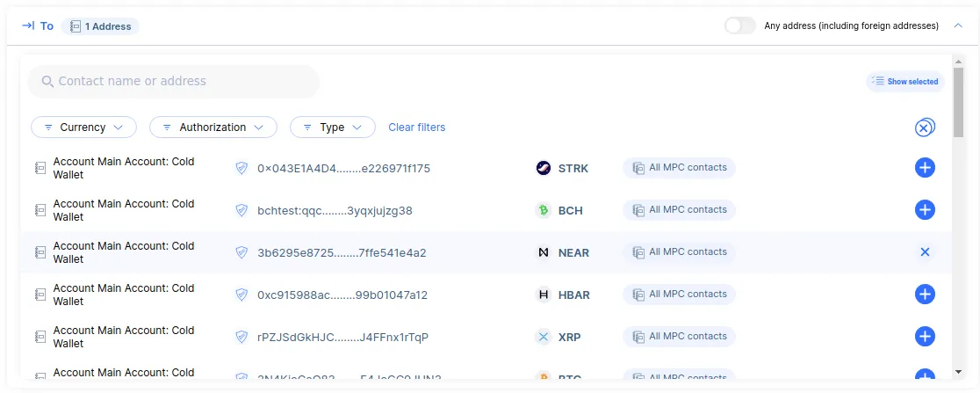
Task: Click shield icon beside rPZJSdGkHJC address
Action: 241,338
